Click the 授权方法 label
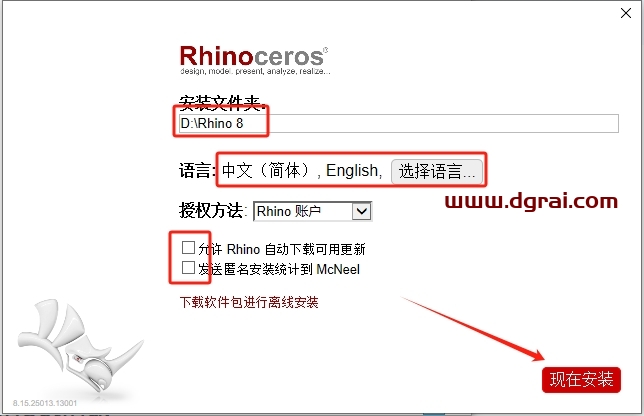 coord(212,211)
